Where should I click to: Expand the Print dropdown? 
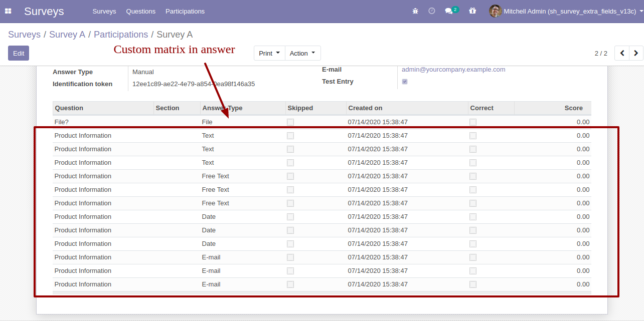click(x=269, y=53)
